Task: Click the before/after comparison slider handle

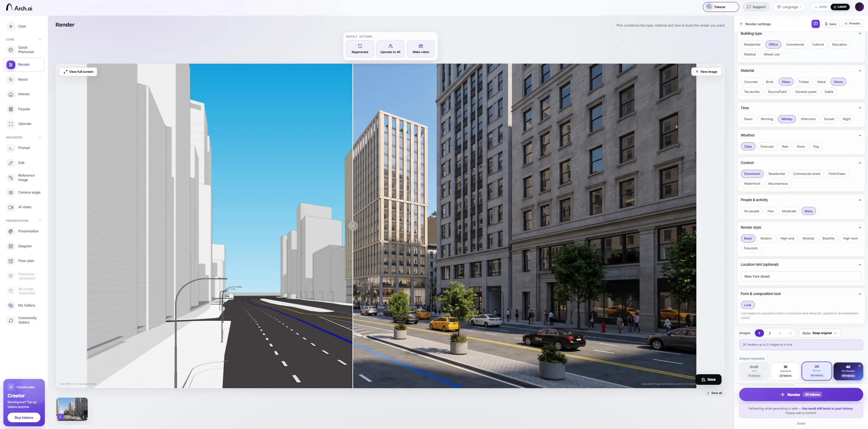Action: [353, 226]
